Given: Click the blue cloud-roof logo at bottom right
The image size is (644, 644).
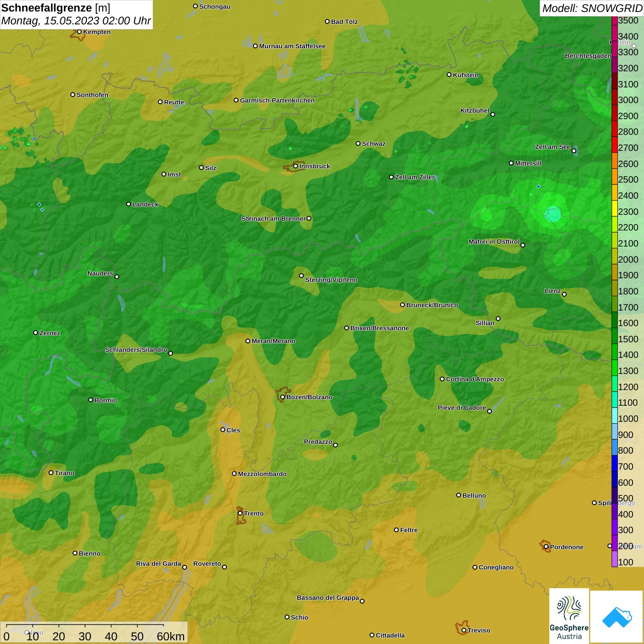Looking at the screenshot, I should click(x=617, y=617).
